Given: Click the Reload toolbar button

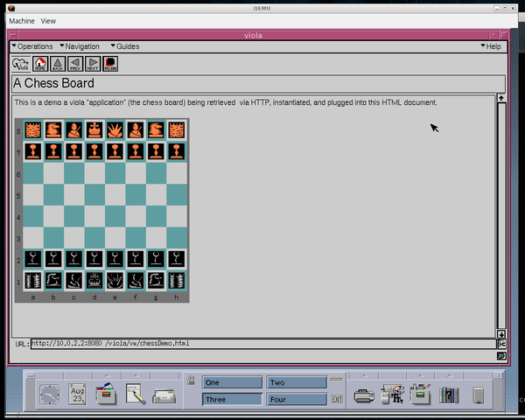Looking at the screenshot, I should point(110,64).
